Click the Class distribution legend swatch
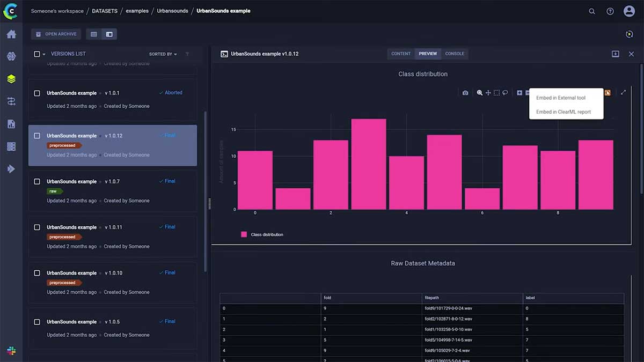The height and width of the screenshot is (362, 644). pyautogui.click(x=244, y=234)
